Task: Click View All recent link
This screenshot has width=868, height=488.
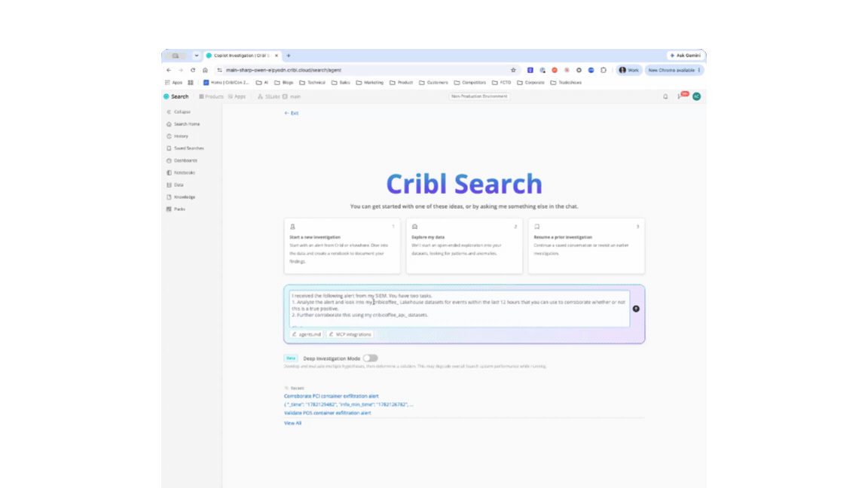Action: 292,422
